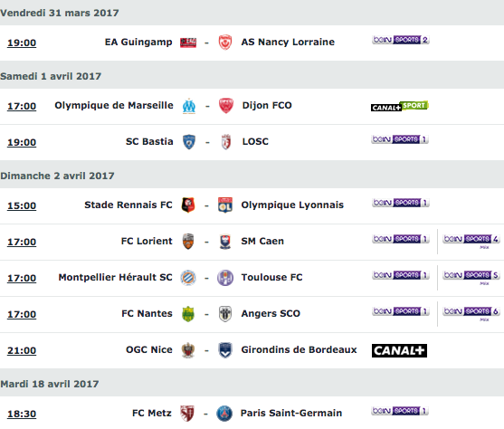The height and width of the screenshot is (429, 504).
Task: Select the Olympique de Marseille logo
Action: click(x=189, y=106)
